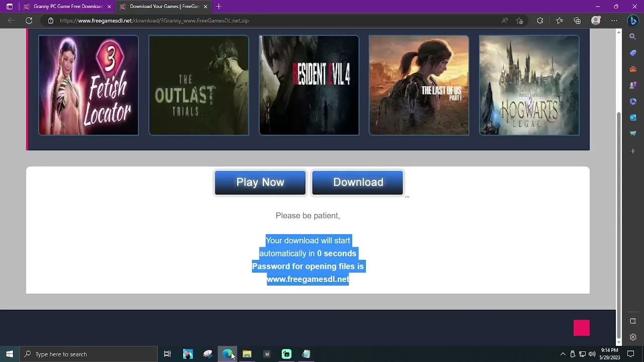Open the notification center icon

pos(631,354)
